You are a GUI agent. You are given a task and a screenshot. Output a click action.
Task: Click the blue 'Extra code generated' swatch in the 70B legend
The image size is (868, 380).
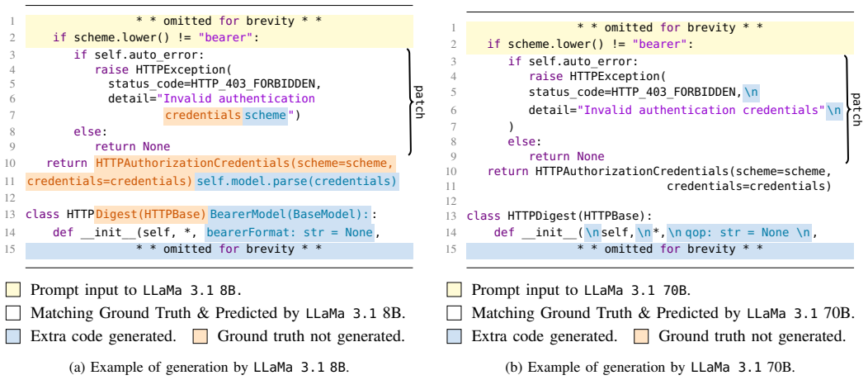click(455, 335)
